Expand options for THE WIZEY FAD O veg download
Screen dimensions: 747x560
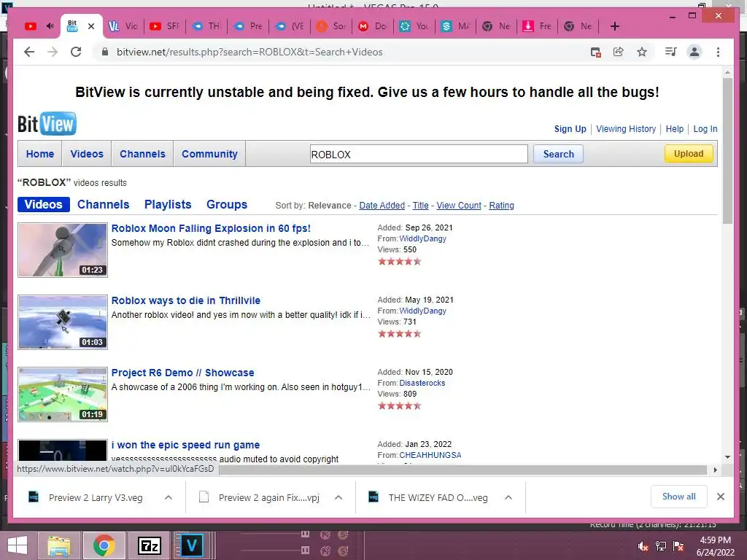click(x=508, y=497)
